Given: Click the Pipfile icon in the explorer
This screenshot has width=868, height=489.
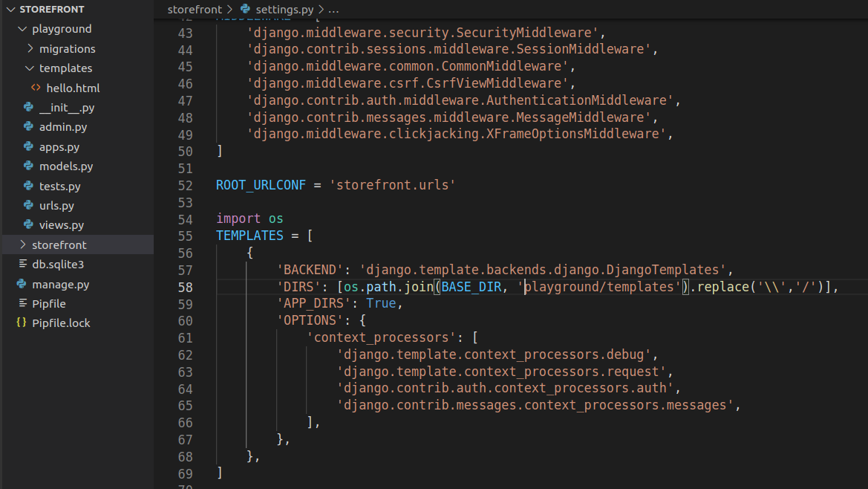Looking at the screenshot, I should (22, 303).
